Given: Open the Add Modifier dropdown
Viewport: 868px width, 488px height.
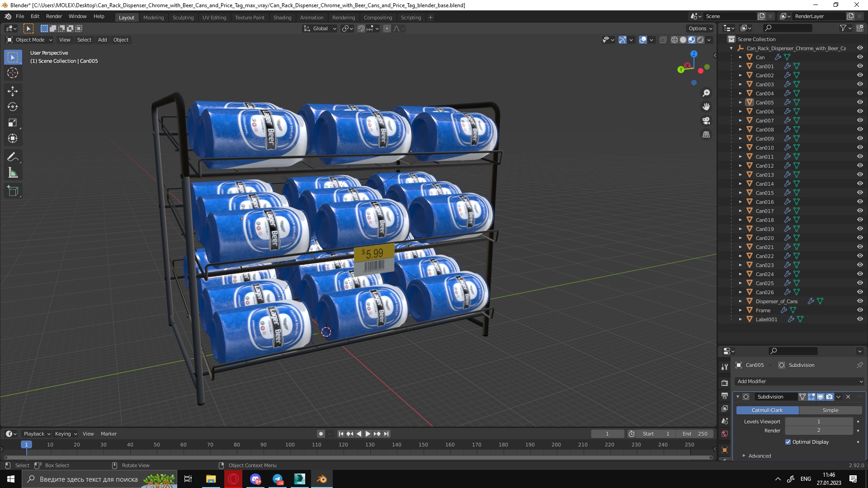Looking at the screenshot, I should point(800,381).
